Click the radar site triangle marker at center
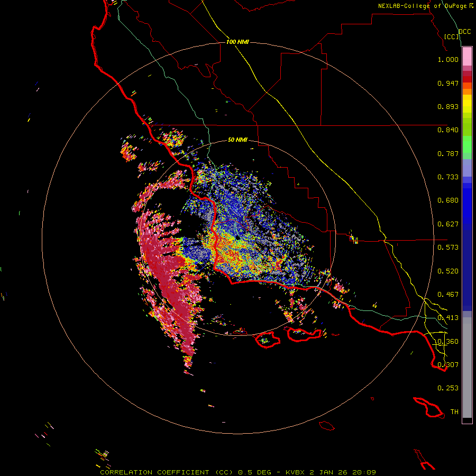476x476 pixels. coord(237,237)
